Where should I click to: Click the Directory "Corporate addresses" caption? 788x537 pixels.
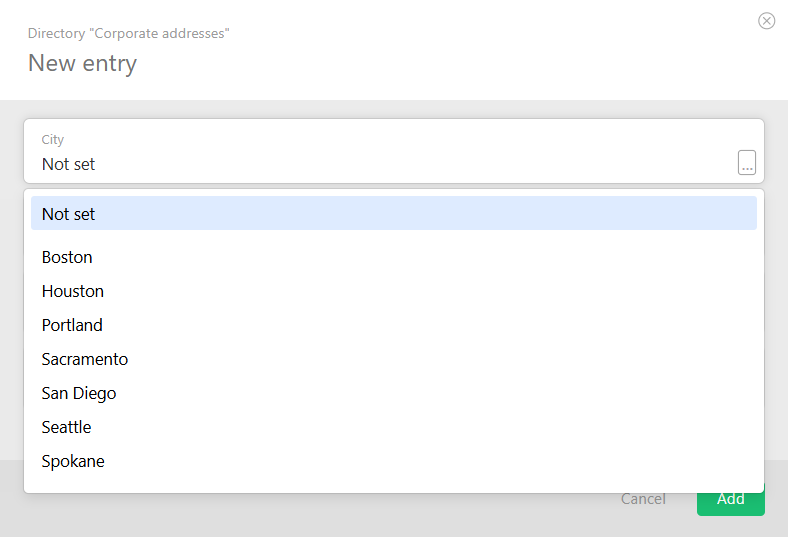(x=129, y=34)
